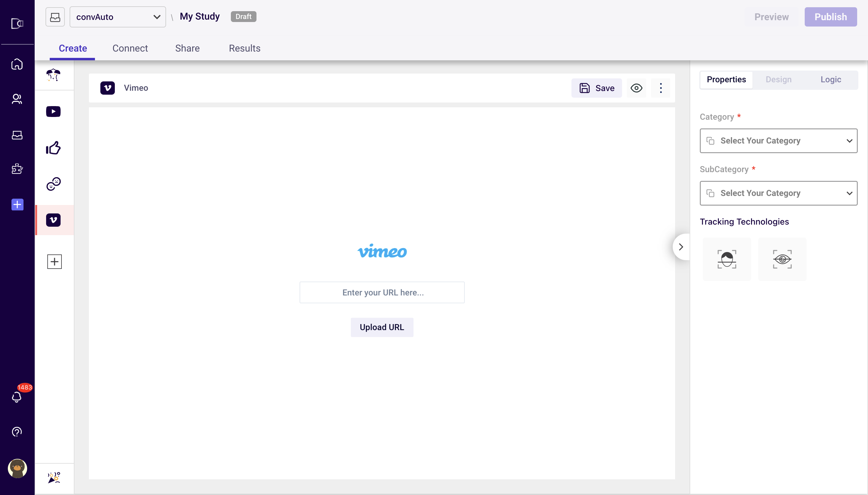This screenshot has width=868, height=495.
Task: Click the Vimeo block title text
Action: pos(136,88)
